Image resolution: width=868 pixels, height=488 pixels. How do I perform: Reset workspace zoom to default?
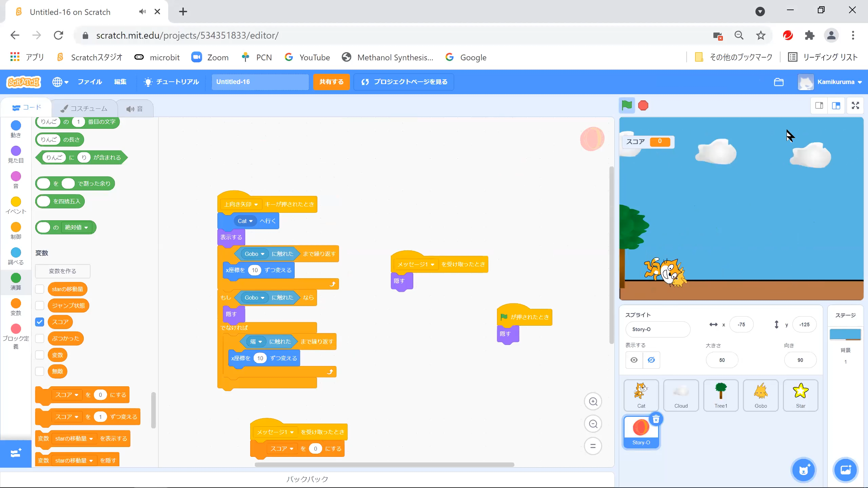(x=593, y=446)
